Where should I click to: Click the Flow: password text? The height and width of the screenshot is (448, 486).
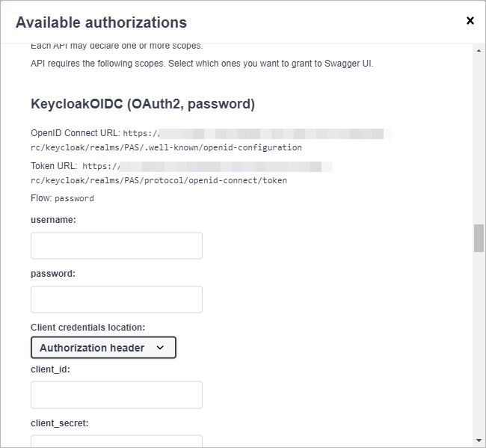[62, 198]
